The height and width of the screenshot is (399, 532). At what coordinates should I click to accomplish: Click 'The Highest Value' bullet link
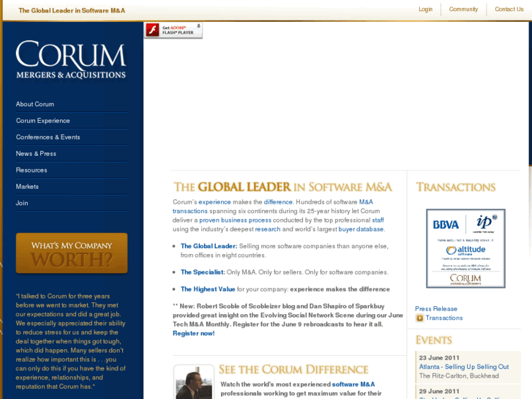pyautogui.click(x=208, y=289)
